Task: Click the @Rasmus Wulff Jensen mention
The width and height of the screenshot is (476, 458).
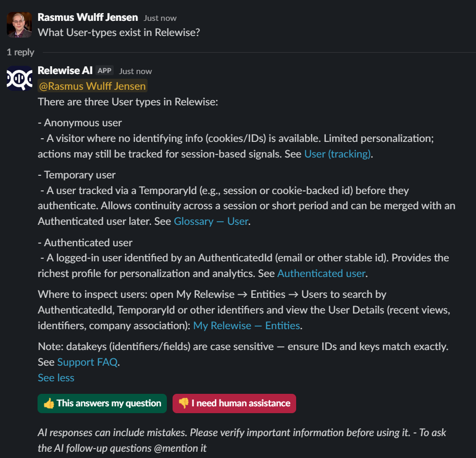Action: coord(92,86)
